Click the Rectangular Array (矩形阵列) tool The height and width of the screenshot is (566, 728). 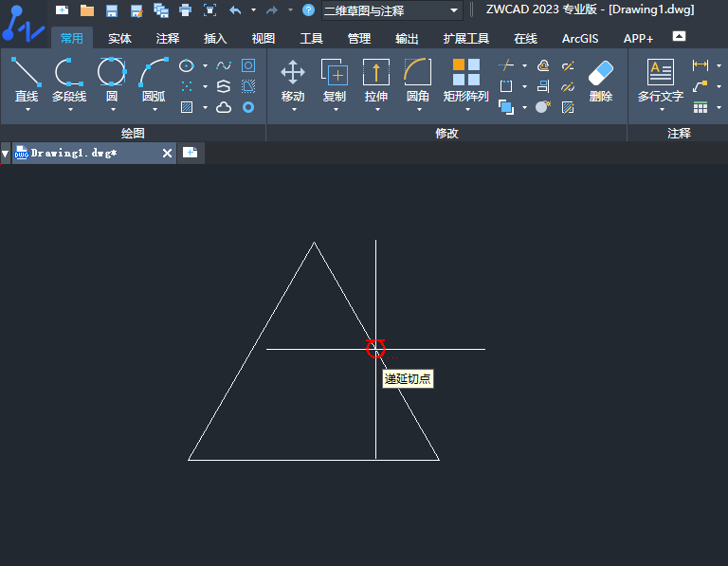click(465, 79)
